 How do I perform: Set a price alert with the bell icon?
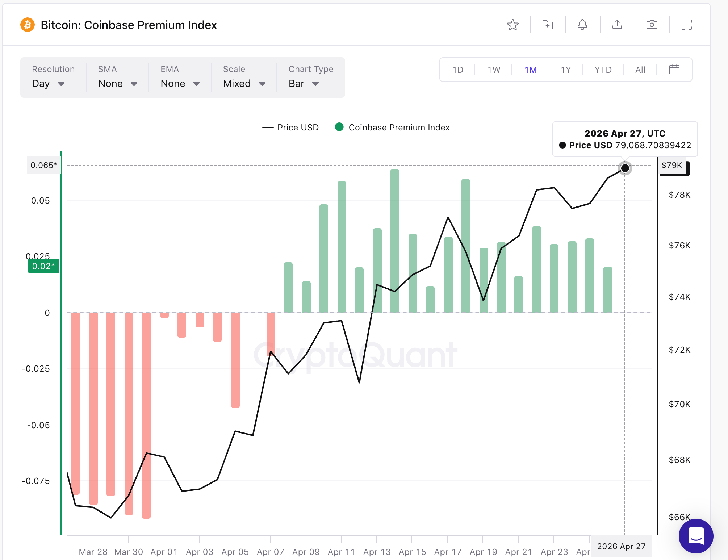pyautogui.click(x=582, y=25)
